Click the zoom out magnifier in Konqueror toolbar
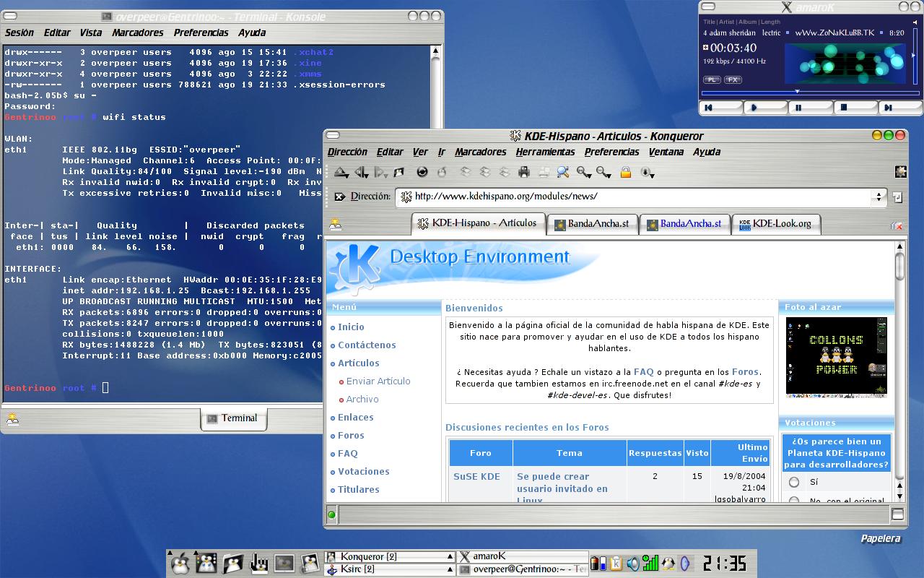 [x=603, y=172]
